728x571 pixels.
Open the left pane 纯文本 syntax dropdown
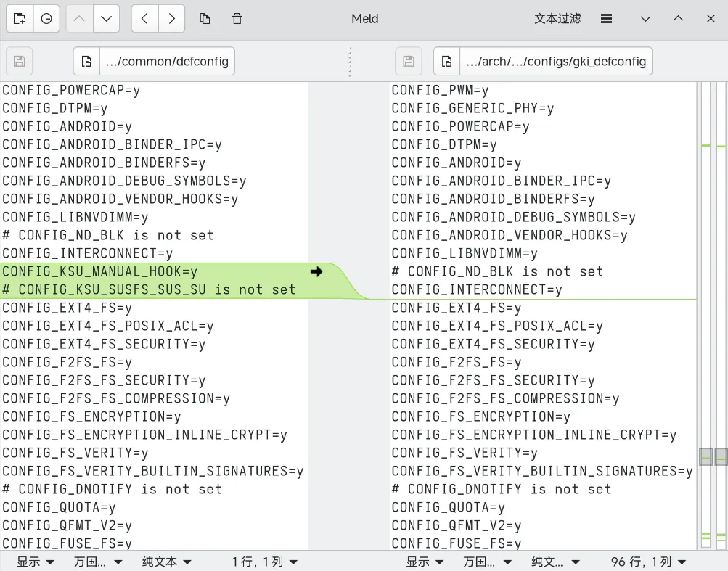[167, 562]
